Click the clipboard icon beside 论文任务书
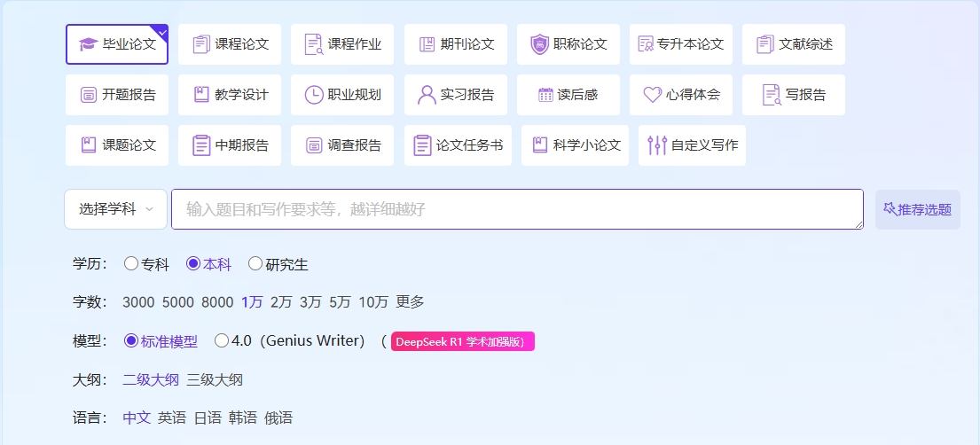This screenshot has width=980, height=445. tap(422, 145)
